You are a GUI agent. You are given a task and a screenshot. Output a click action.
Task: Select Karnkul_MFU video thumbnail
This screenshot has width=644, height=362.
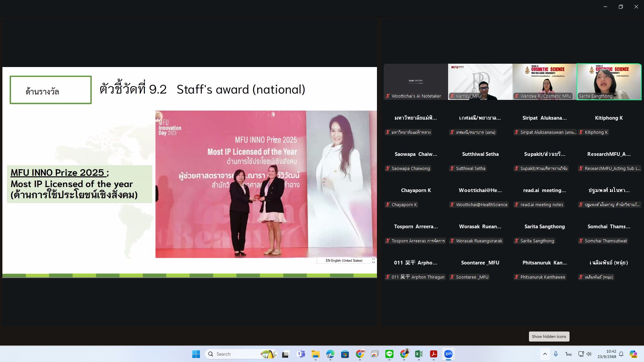click(x=480, y=81)
